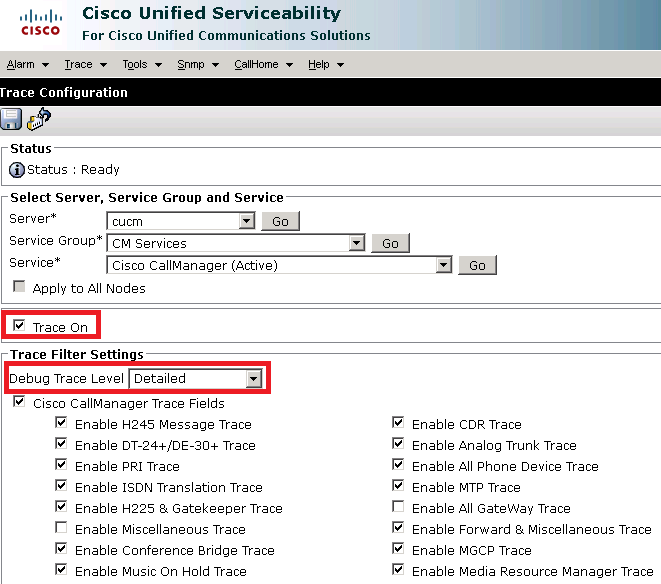Toggle Enable Media Resource Manager Trace
661x584 pixels.
pos(398,569)
